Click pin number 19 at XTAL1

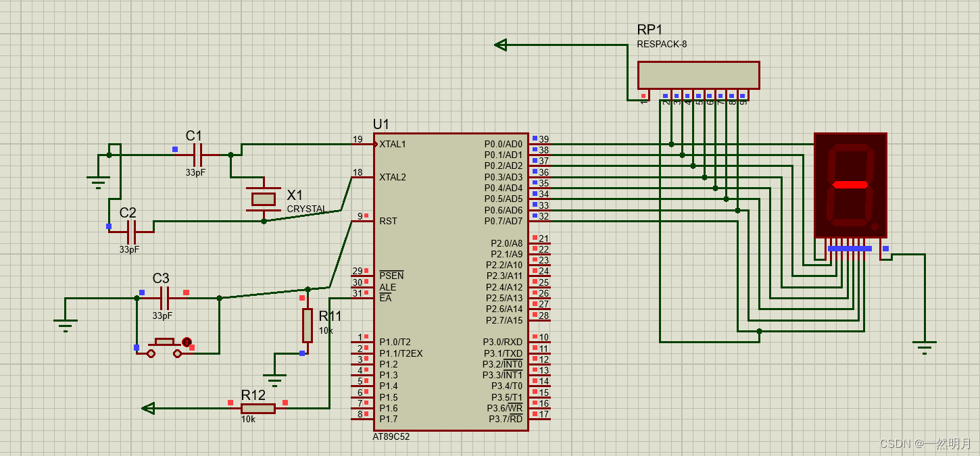tap(358, 139)
